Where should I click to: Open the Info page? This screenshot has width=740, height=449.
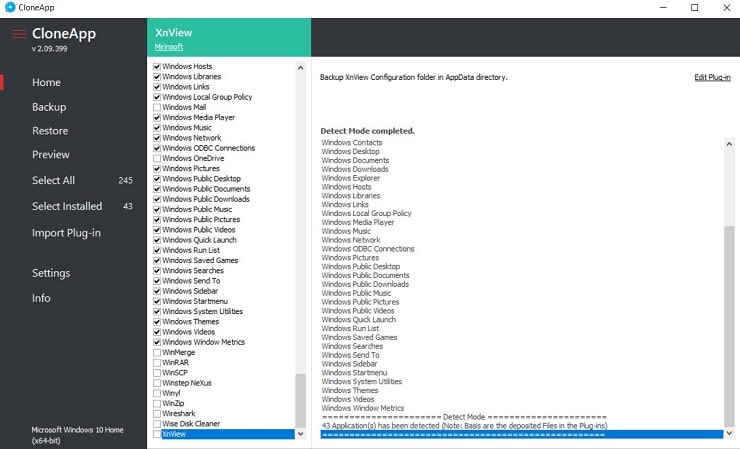pos(41,298)
